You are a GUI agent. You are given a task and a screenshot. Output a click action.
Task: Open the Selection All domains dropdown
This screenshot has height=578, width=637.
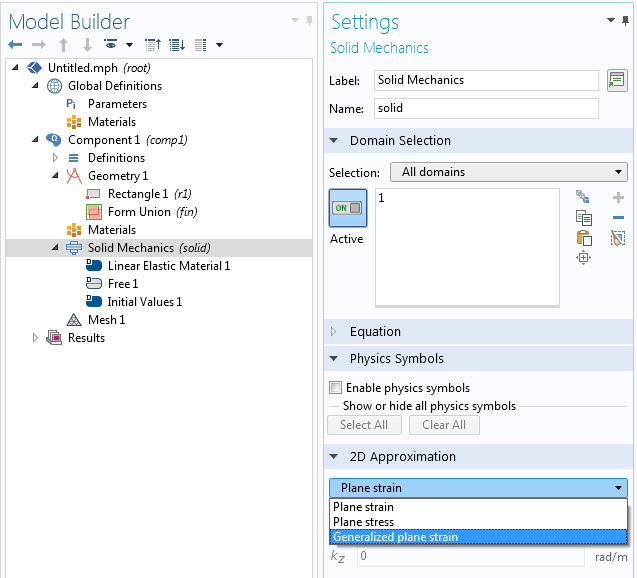coord(508,172)
